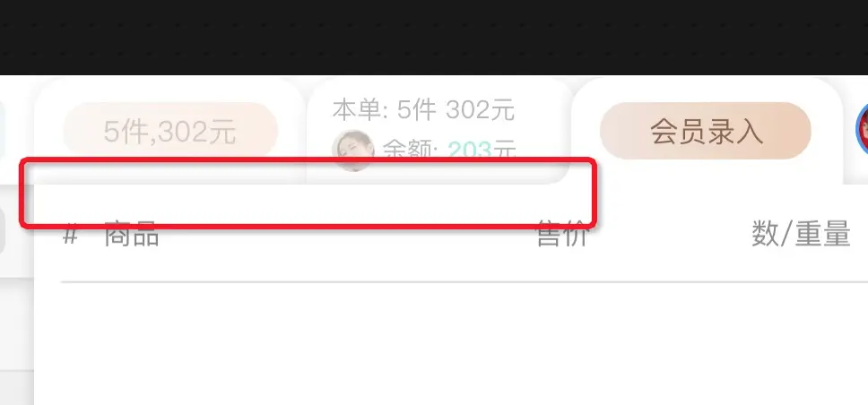Click the green 203元 balance amount
This screenshot has height=405, width=868.
(x=482, y=150)
